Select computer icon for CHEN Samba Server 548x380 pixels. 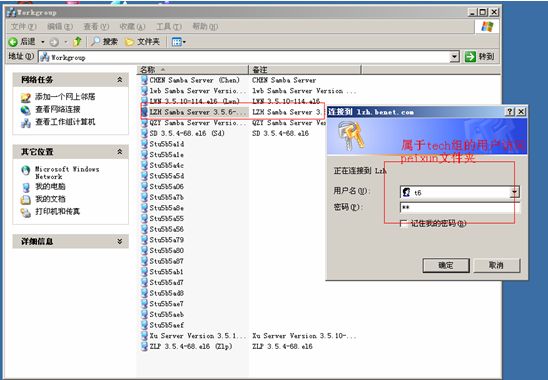[x=144, y=80]
